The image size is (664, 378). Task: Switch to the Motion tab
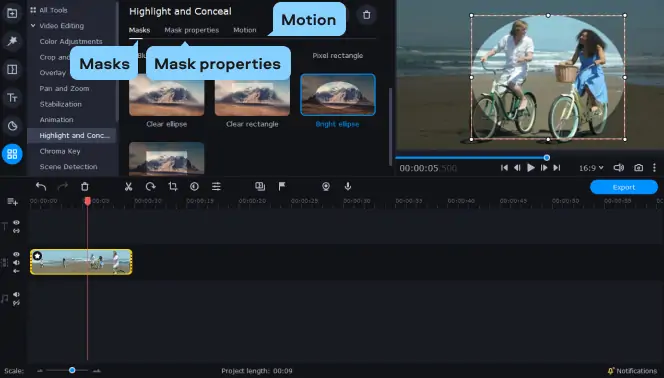(245, 30)
